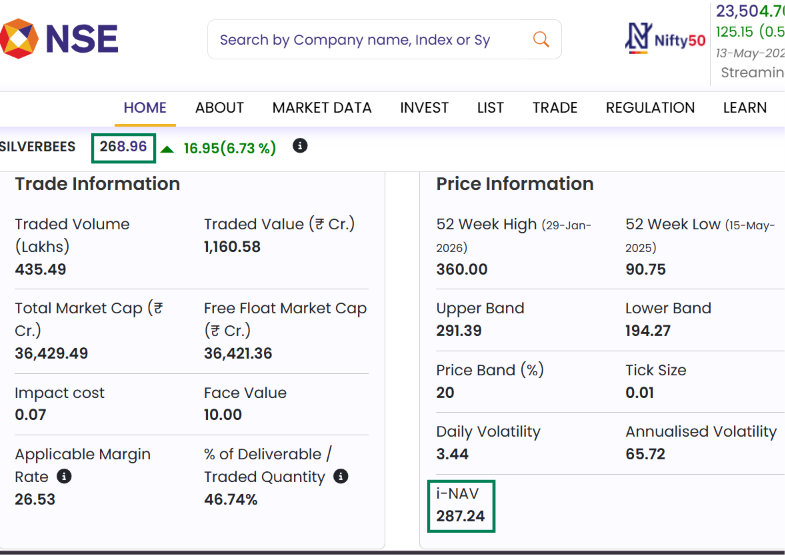Click total market cap value 36,429.49

pos(51,353)
